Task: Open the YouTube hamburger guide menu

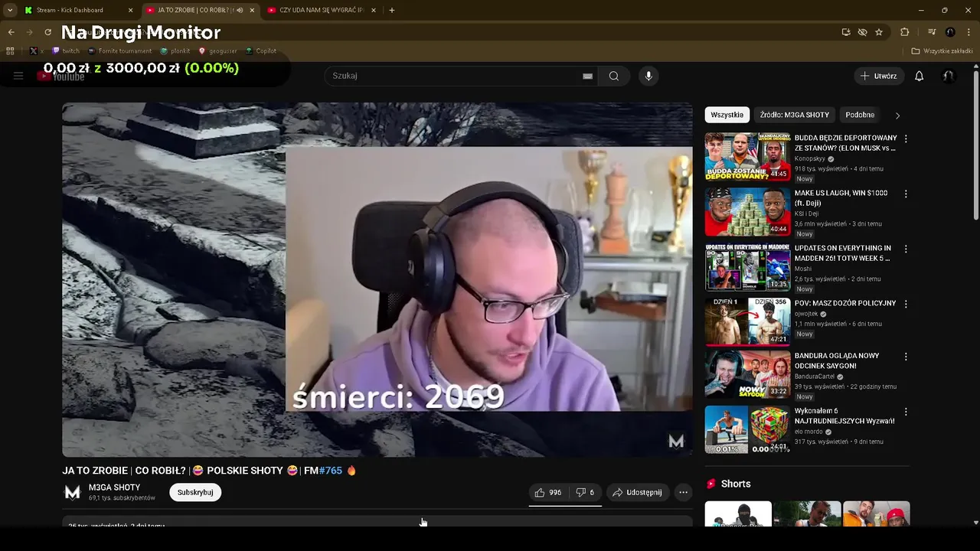Action: click(18, 76)
